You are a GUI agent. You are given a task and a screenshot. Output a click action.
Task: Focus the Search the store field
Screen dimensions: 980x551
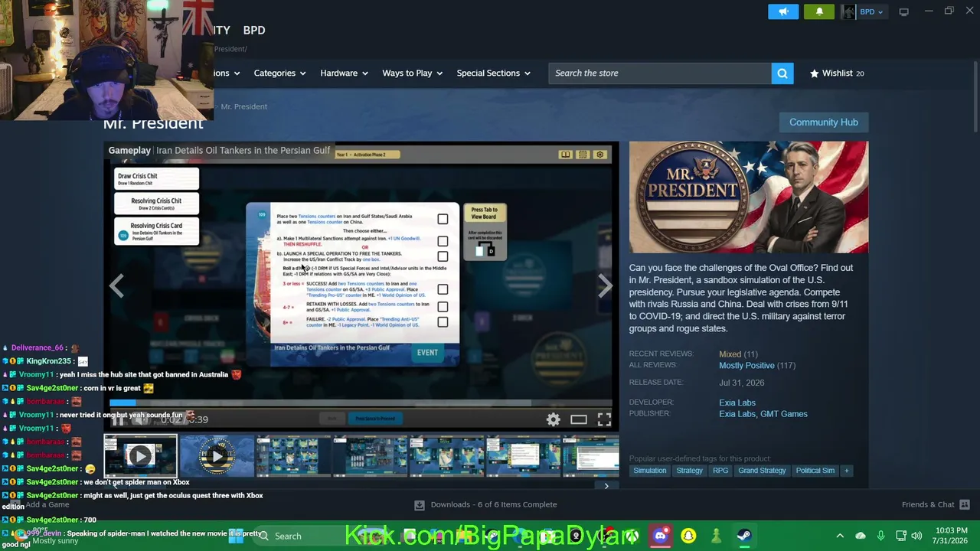pyautogui.click(x=660, y=73)
